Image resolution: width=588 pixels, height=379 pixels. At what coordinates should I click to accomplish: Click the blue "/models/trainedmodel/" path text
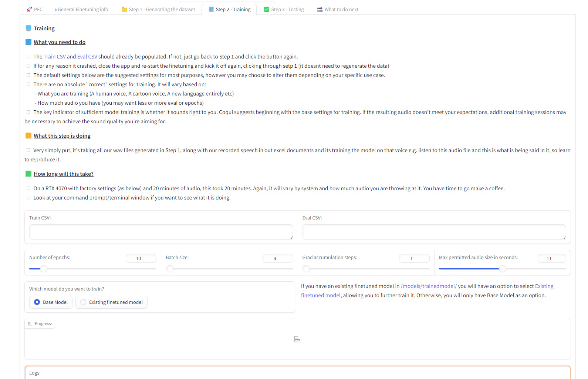click(429, 286)
